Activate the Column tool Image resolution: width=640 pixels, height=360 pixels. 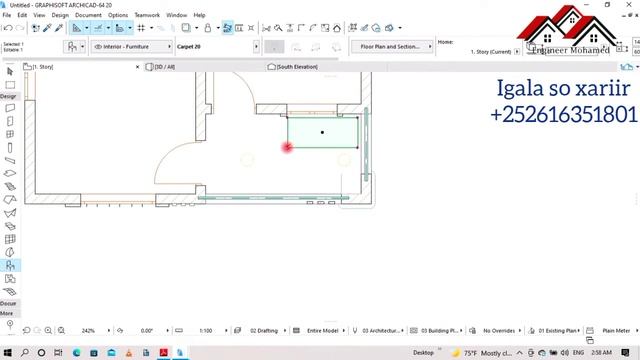(x=10, y=148)
